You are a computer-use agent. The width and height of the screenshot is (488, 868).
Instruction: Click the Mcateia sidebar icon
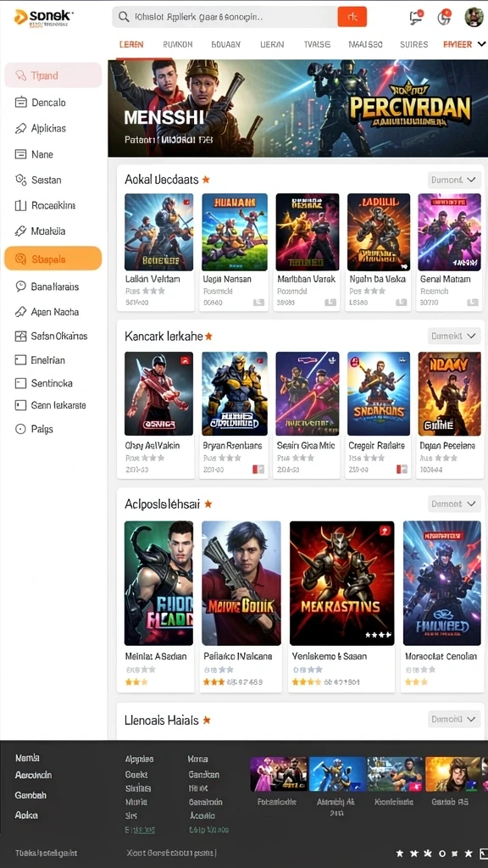pyautogui.click(x=21, y=231)
